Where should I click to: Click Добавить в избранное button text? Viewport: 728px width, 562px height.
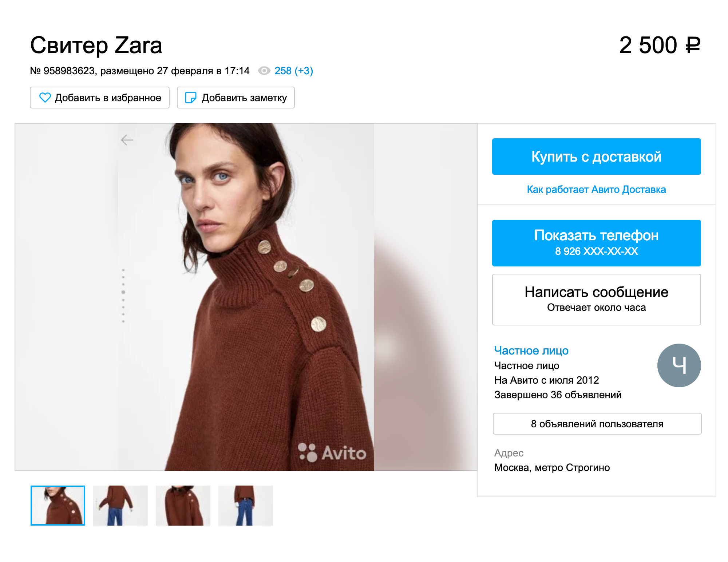click(x=108, y=98)
